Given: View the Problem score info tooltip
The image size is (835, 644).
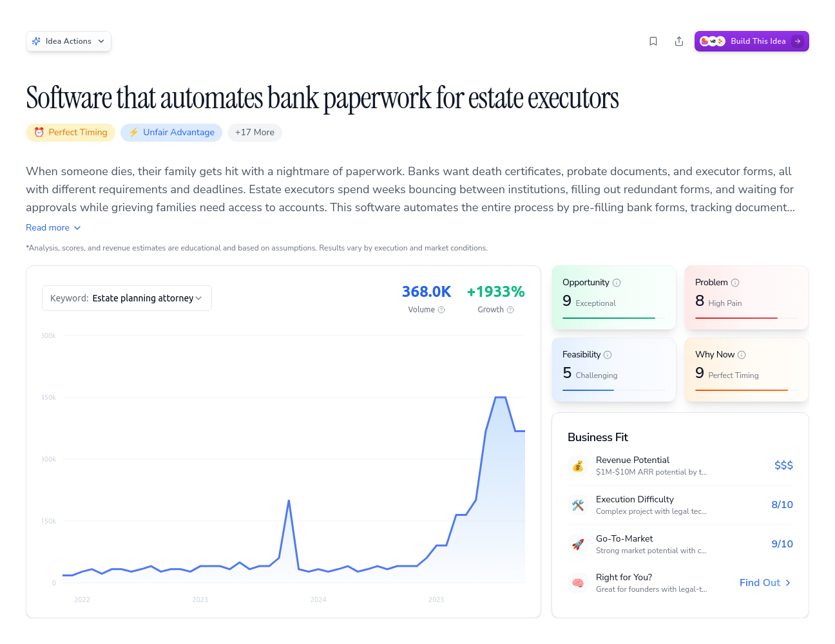Looking at the screenshot, I should pos(735,282).
